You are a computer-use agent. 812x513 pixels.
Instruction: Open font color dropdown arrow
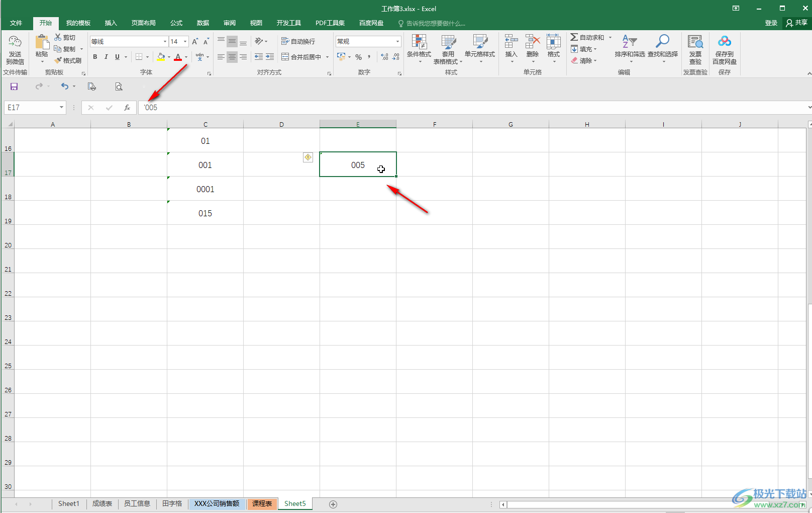pos(186,57)
